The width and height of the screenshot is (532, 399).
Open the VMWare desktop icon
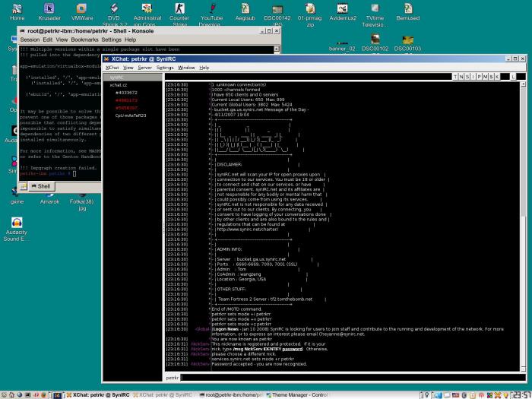click(82, 12)
